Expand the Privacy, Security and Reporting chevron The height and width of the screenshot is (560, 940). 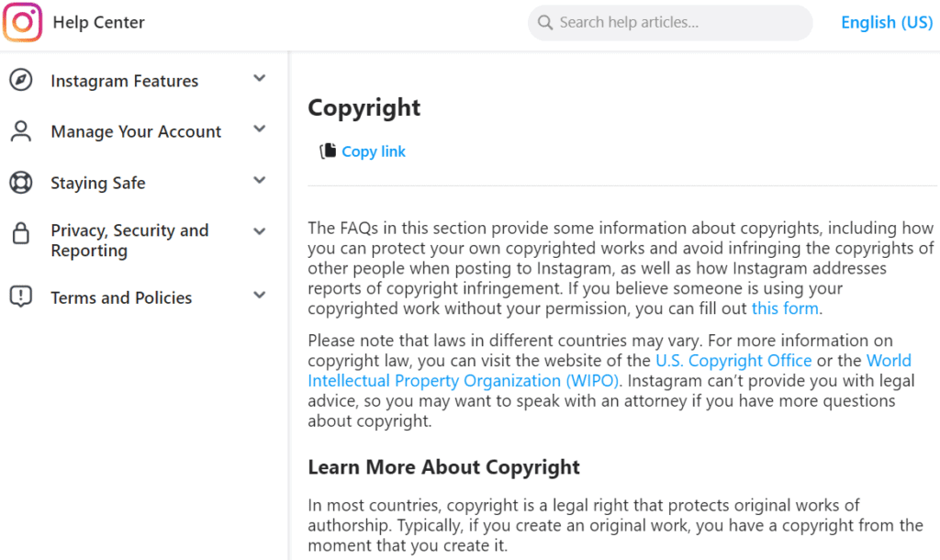[260, 232]
